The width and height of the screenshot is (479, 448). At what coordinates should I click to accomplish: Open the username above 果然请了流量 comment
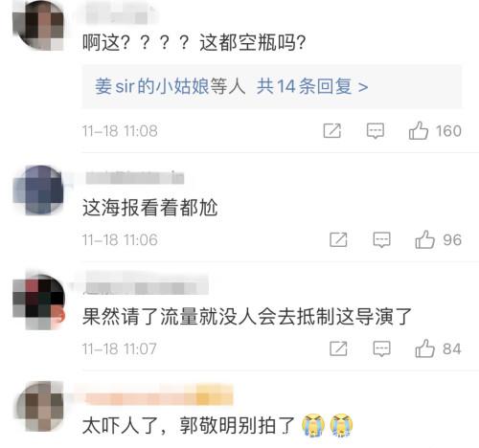coord(146,284)
